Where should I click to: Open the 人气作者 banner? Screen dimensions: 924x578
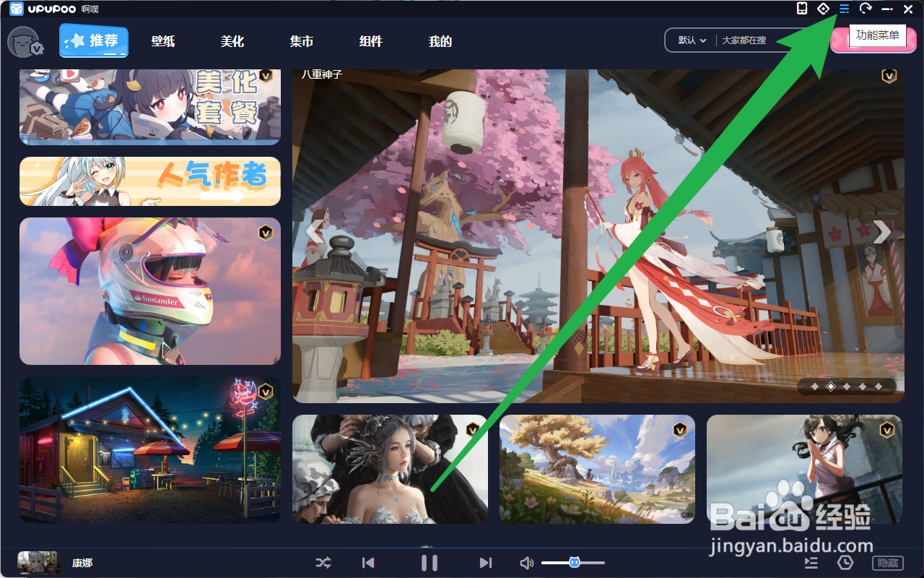click(x=150, y=181)
